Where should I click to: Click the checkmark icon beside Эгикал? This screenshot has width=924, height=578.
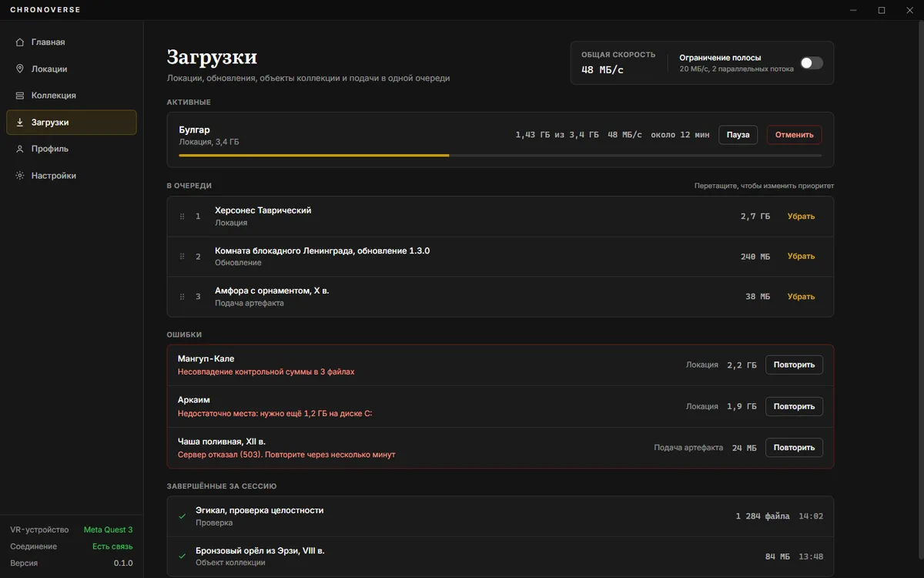point(182,516)
